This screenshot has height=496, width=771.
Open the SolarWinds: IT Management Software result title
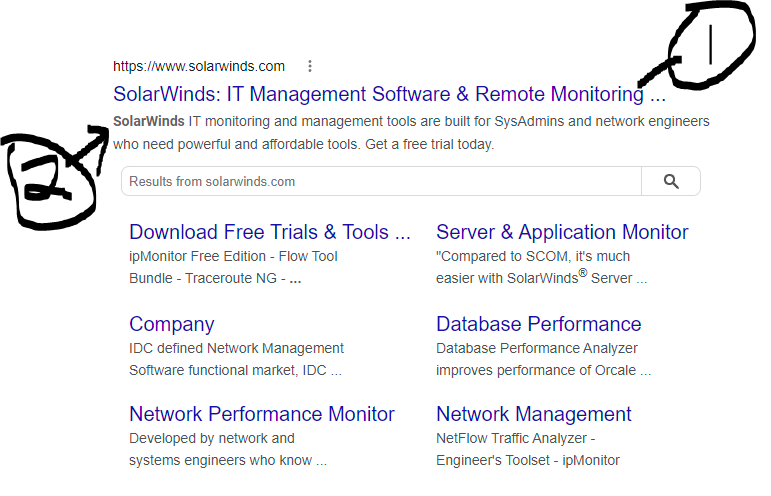coord(389,94)
